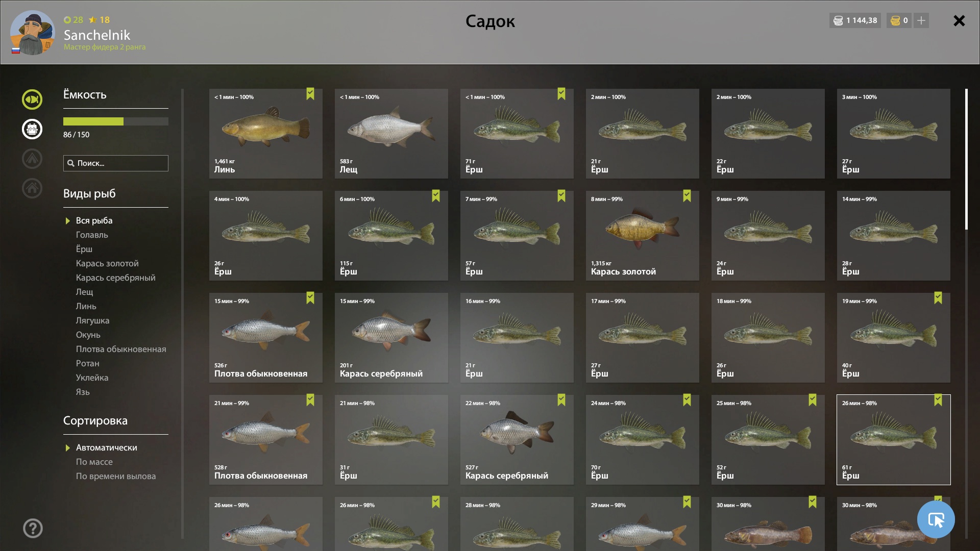
Task: Select sorting option По массе
Action: [x=94, y=462]
